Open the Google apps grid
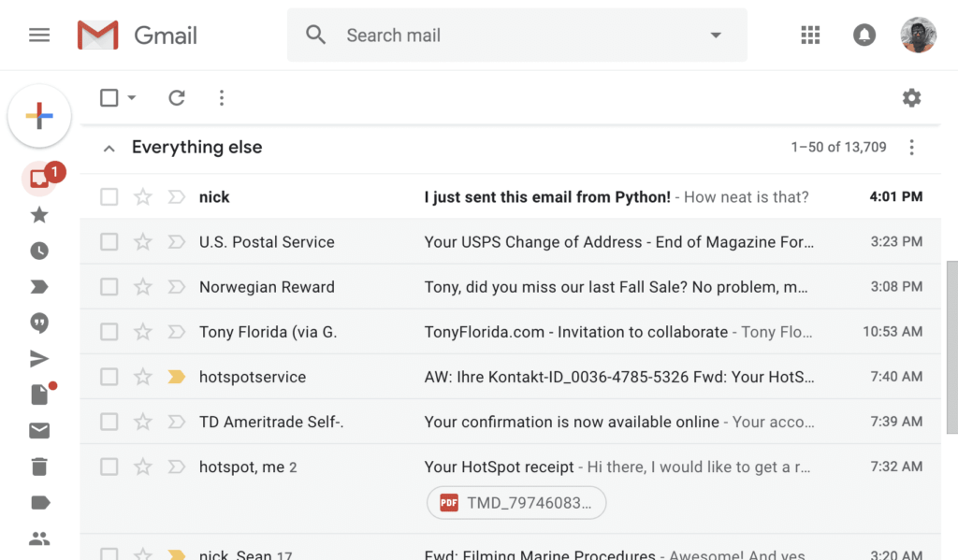The image size is (958, 560). 810,35
